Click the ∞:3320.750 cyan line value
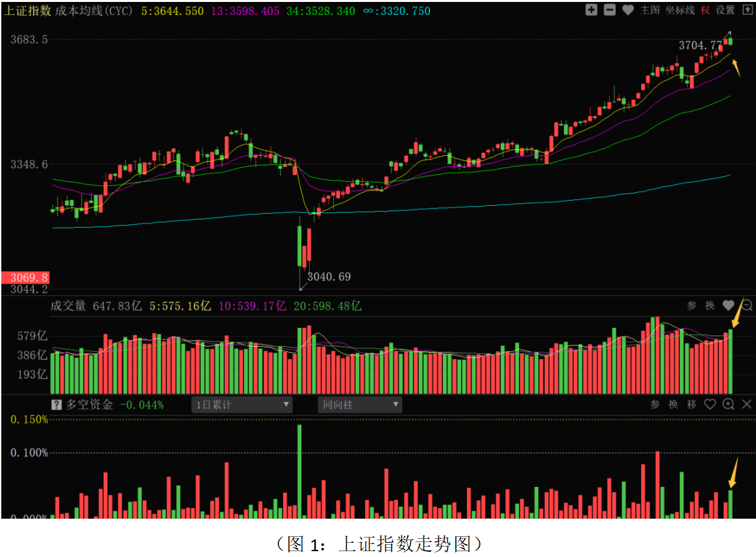This screenshot has height=557, width=756. click(x=397, y=10)
